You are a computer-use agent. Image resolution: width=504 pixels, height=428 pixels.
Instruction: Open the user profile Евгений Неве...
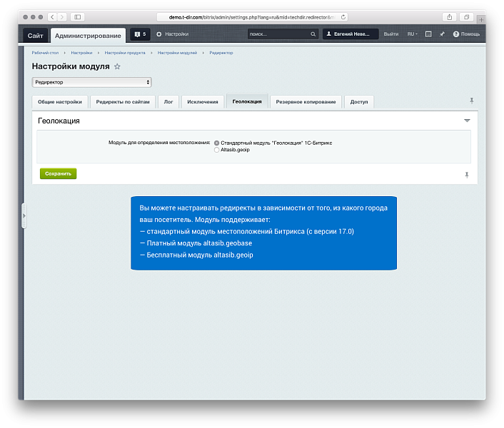tap(351, 34)
